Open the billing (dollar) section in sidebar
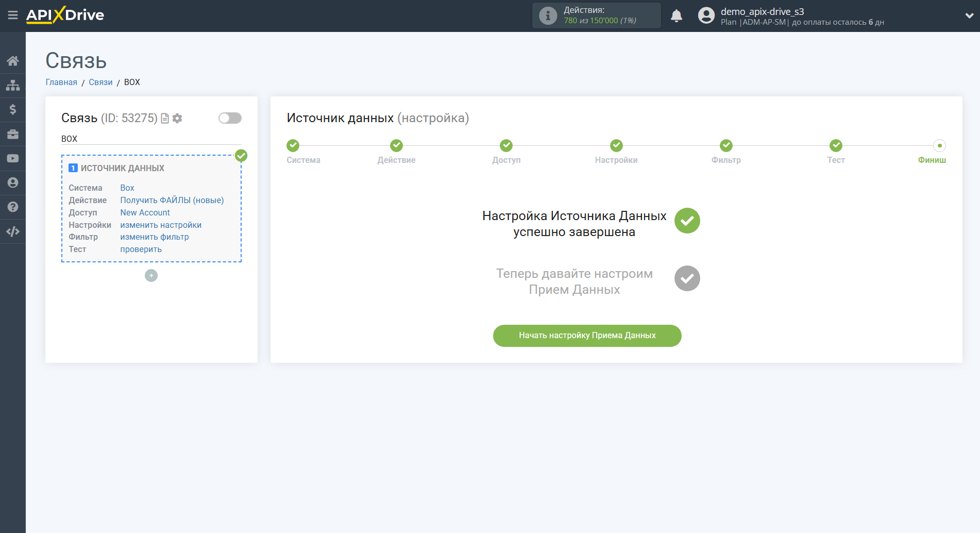 tap(13, 109)
